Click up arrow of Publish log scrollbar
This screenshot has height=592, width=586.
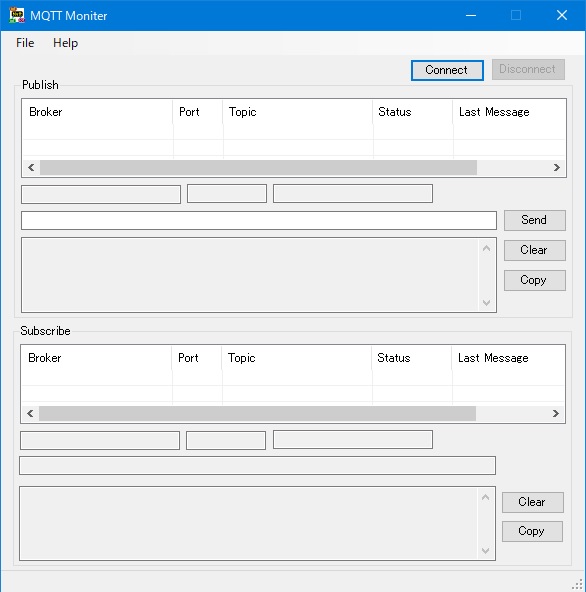click(x=487, y=248)
